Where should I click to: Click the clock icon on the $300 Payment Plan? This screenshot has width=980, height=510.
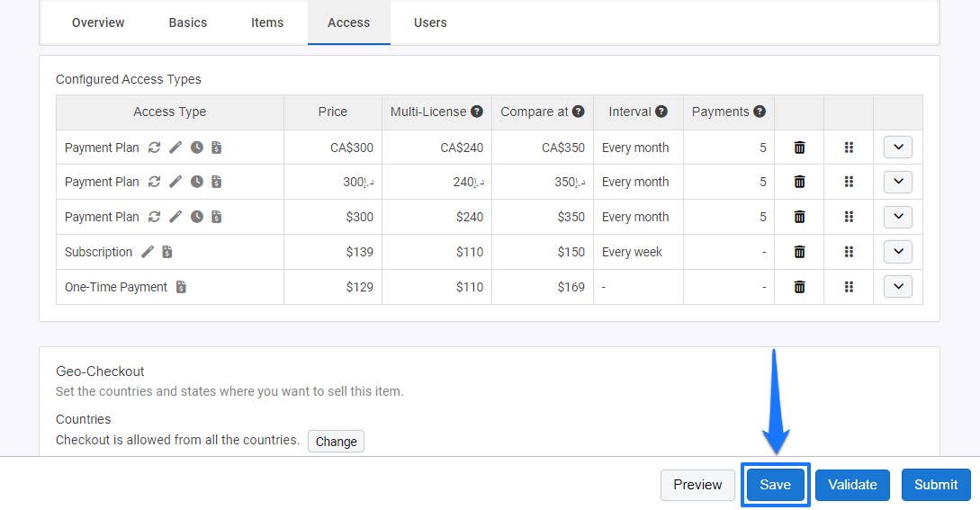pyautogui.click(x=197, y=217)
